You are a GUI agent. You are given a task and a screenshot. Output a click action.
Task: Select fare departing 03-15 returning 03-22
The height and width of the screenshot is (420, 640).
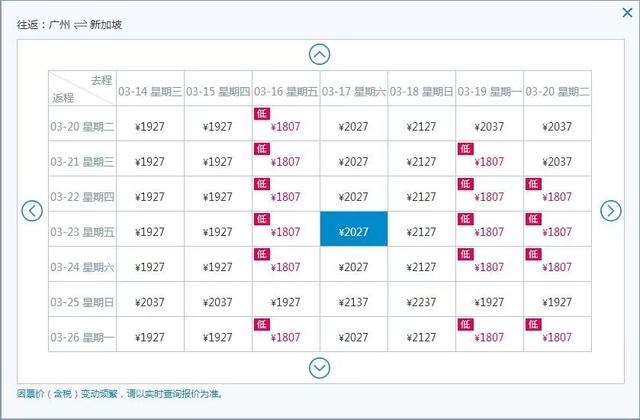coord(218,193)
